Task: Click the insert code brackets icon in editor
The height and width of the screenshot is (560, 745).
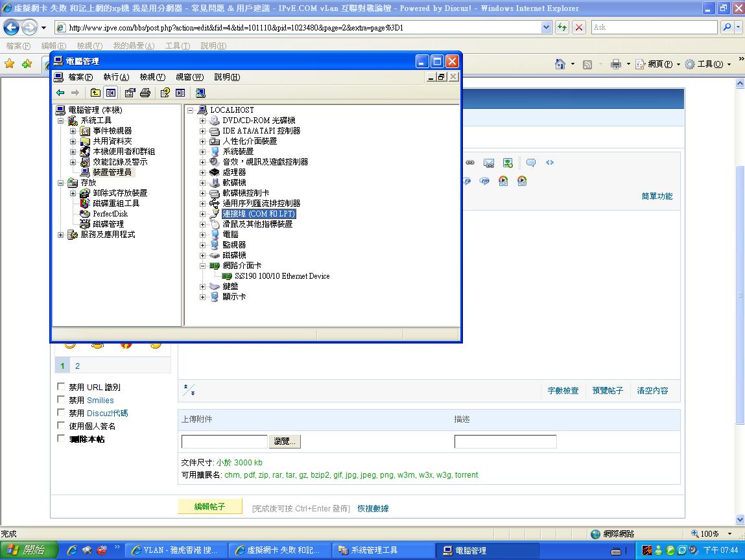Action: click(550, 163)
